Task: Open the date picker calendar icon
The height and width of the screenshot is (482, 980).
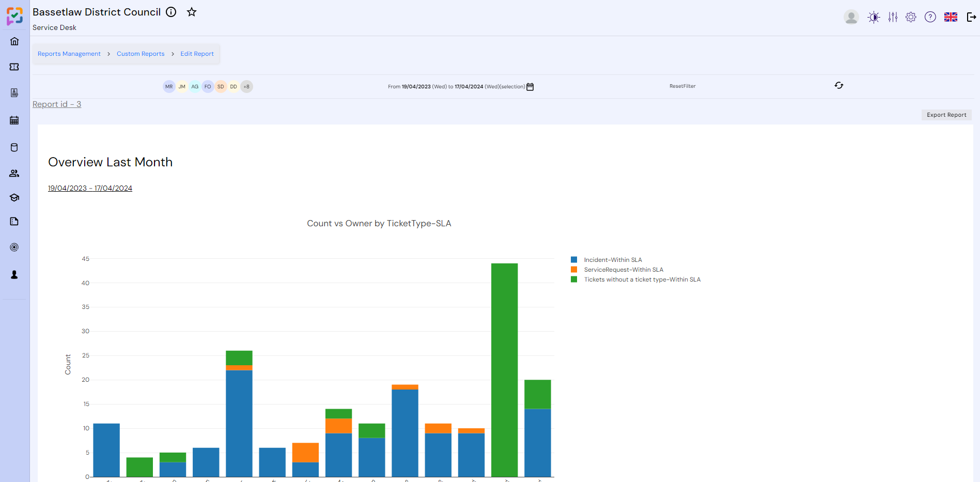Action: click(x=530, y=86)
